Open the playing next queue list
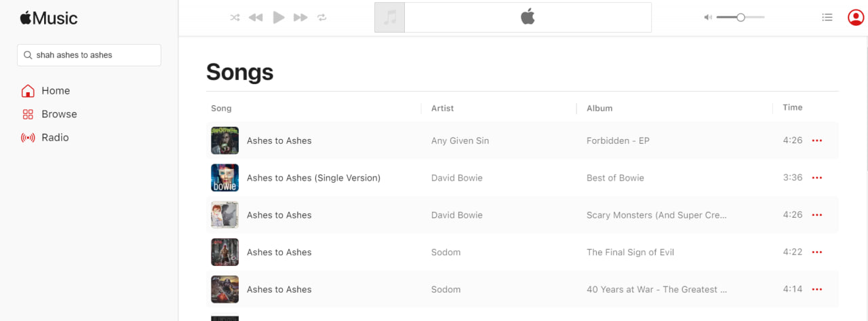 [827, 18]
